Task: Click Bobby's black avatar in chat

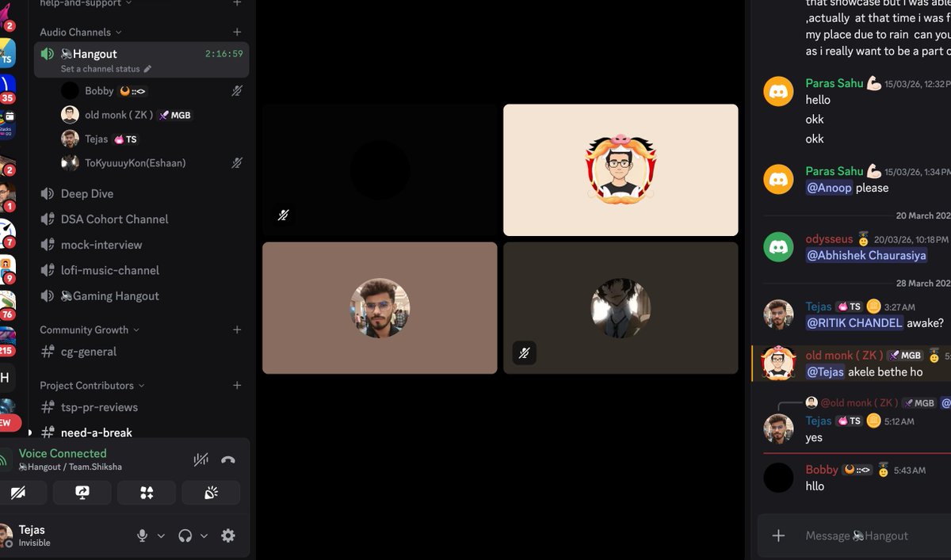Action: pyautogui.click(x=778, y=478)
